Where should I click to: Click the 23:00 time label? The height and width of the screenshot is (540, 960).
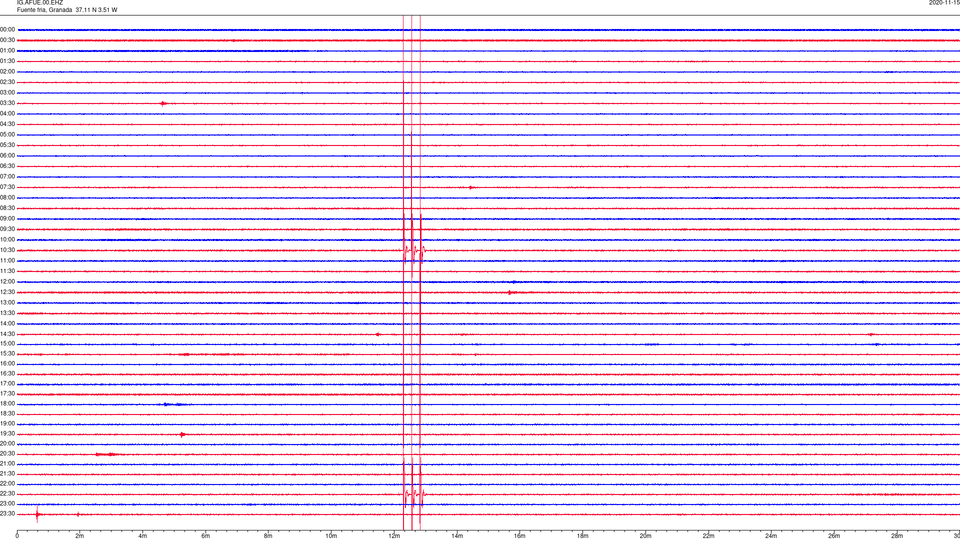(x=7, y=504)
